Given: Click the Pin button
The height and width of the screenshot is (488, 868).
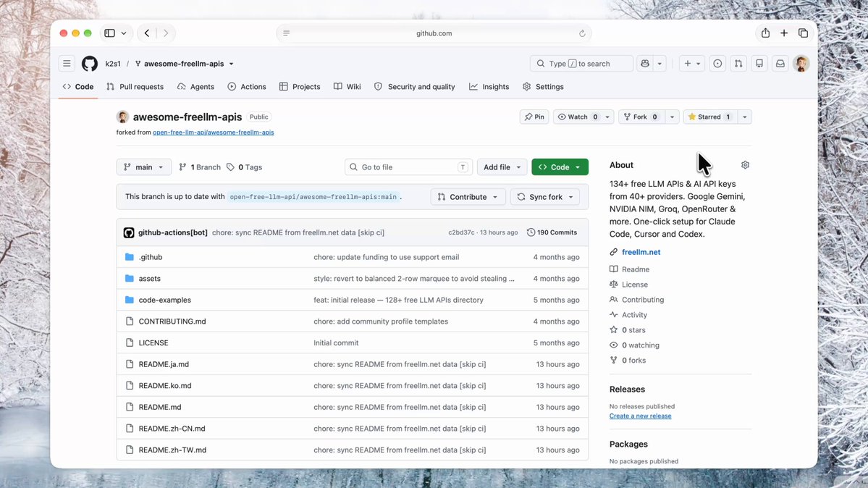Looking at the screenshot, I should (534, 117).
